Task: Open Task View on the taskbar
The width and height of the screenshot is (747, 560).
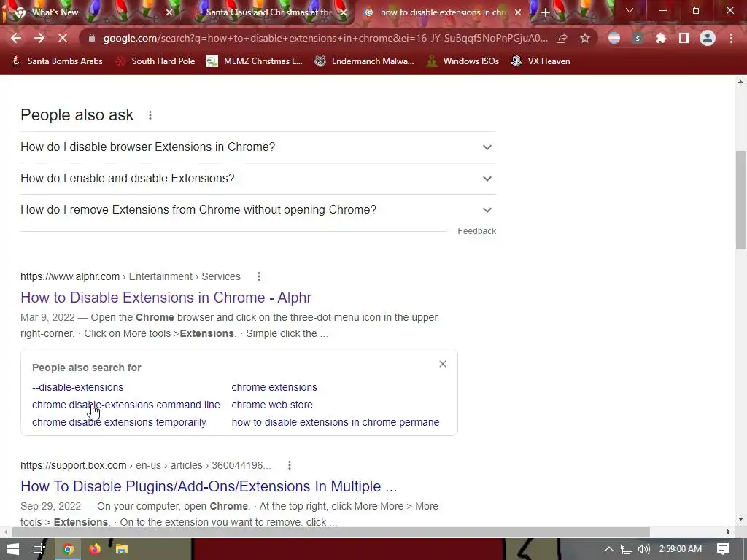Action: [x=39, y=549]
